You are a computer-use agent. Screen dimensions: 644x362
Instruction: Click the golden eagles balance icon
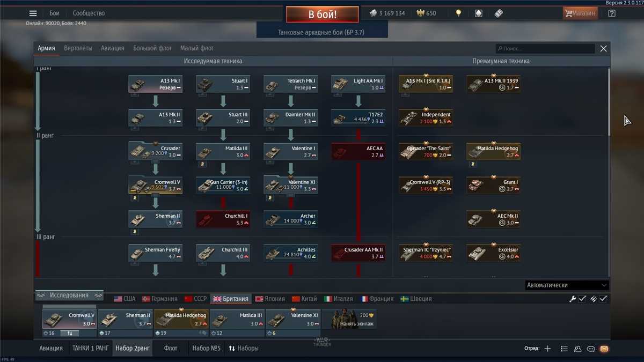420,13
